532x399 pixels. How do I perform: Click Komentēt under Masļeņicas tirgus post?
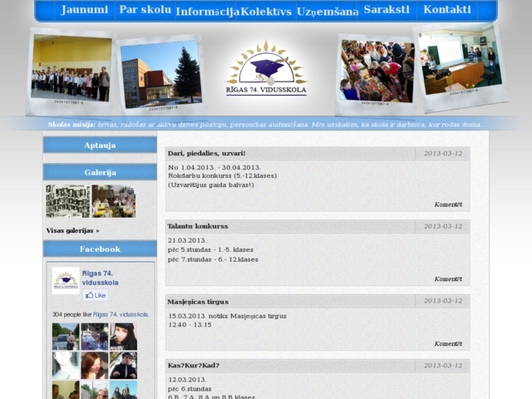click(448, 343)
